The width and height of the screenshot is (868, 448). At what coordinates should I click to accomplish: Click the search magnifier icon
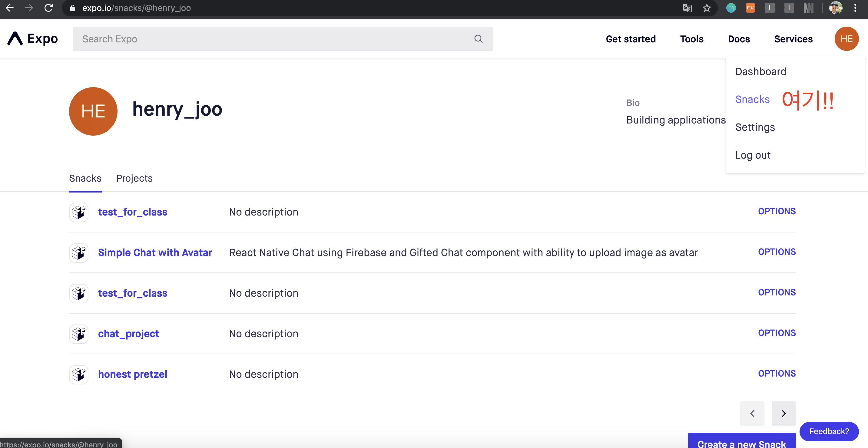[478, 39]
